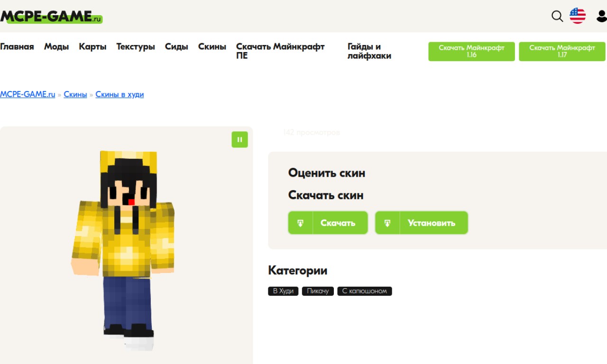
Task: Click the Оценить скин heading
Action: coord(327,173)
